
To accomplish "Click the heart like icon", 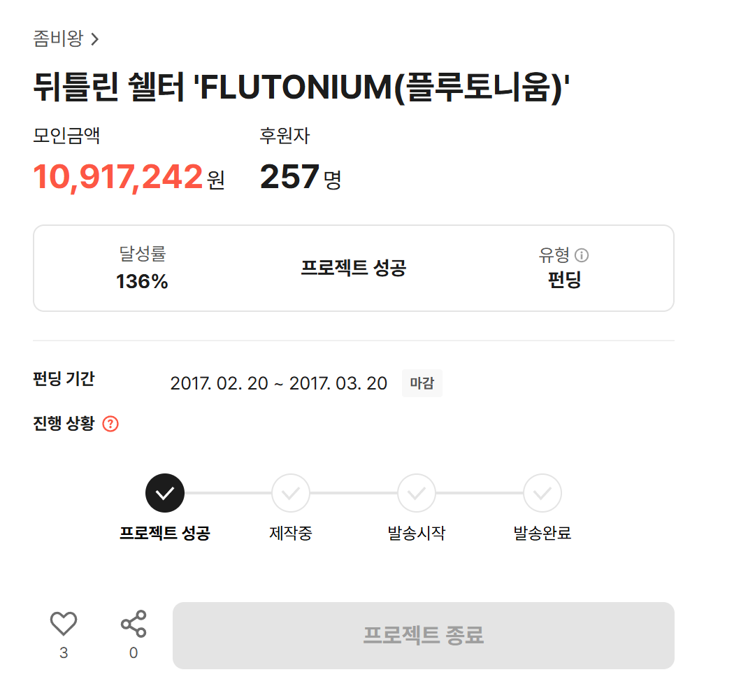I will tap(64, 623).
